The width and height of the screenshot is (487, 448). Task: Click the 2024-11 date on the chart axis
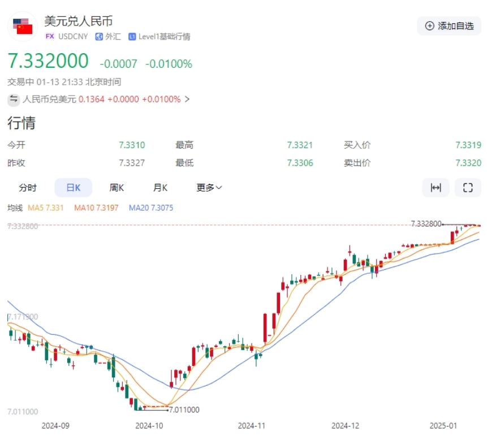tap(252, 425)
